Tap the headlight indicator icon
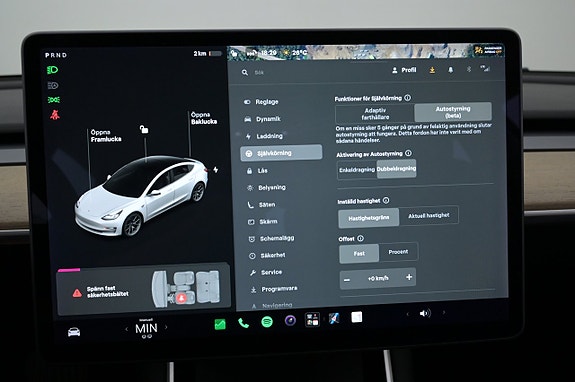Image resolution: width=575 pixels, height=382 pixels. [x=52, y=70]
